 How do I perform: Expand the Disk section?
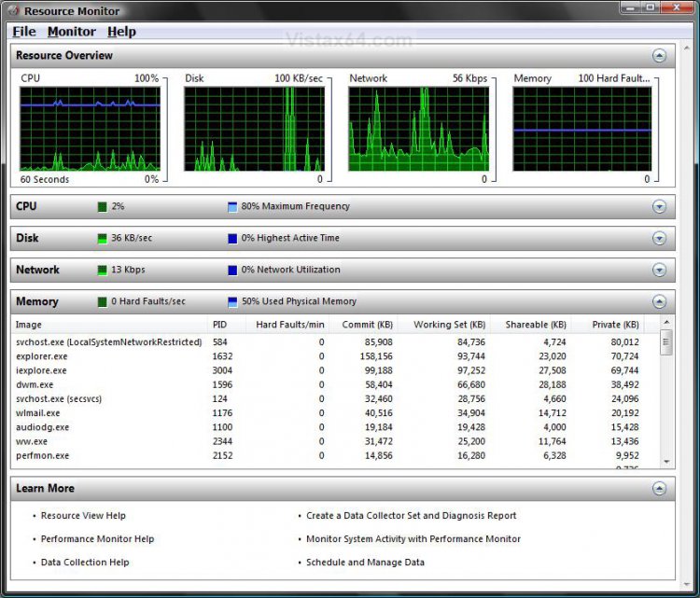(659, 239)
